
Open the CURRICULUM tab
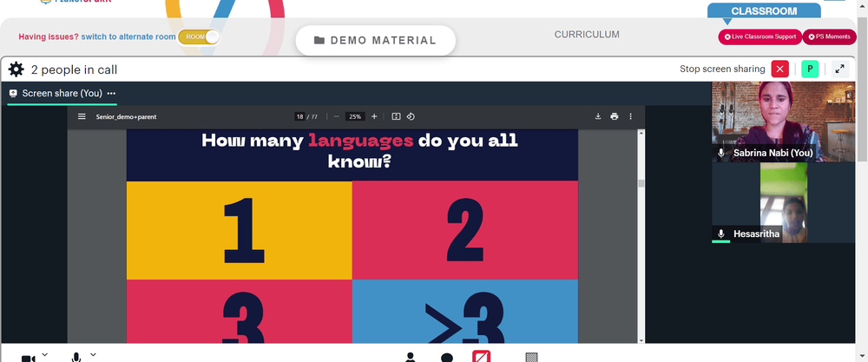click(x=587, y=35)
